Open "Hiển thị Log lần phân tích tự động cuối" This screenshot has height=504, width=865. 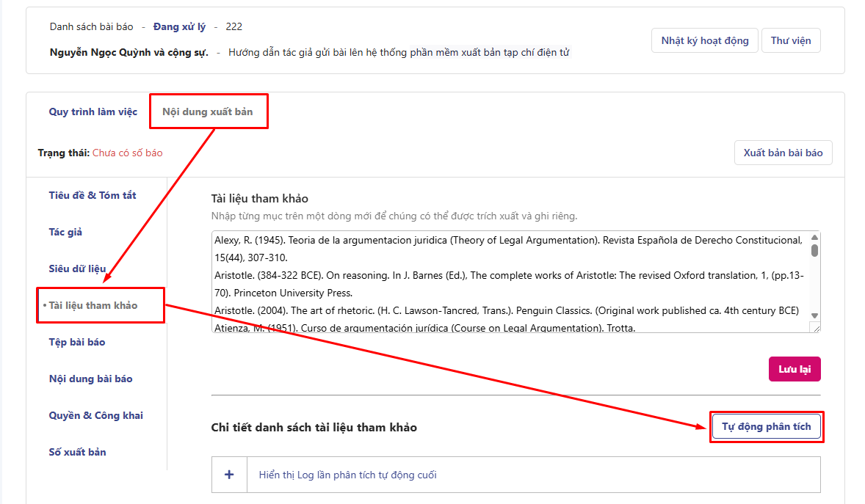coord(347,475)
